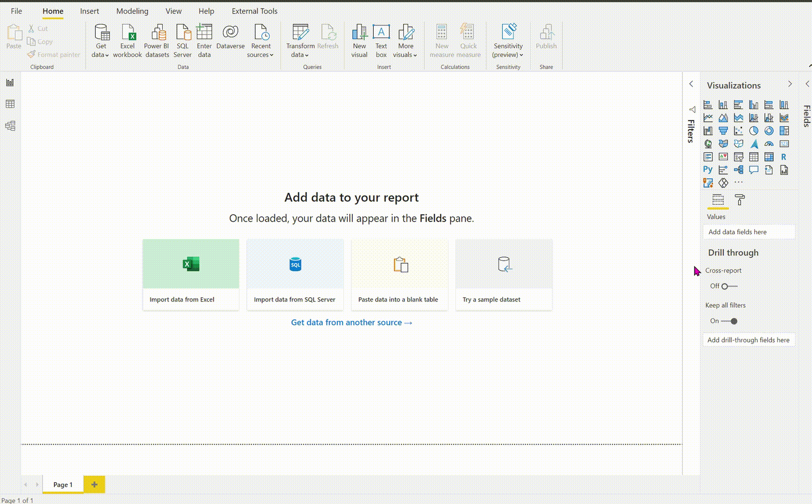The height and width of the screenshot is (504, 812).
Task: Select the Matrix visual
Action: click(769, 157)
